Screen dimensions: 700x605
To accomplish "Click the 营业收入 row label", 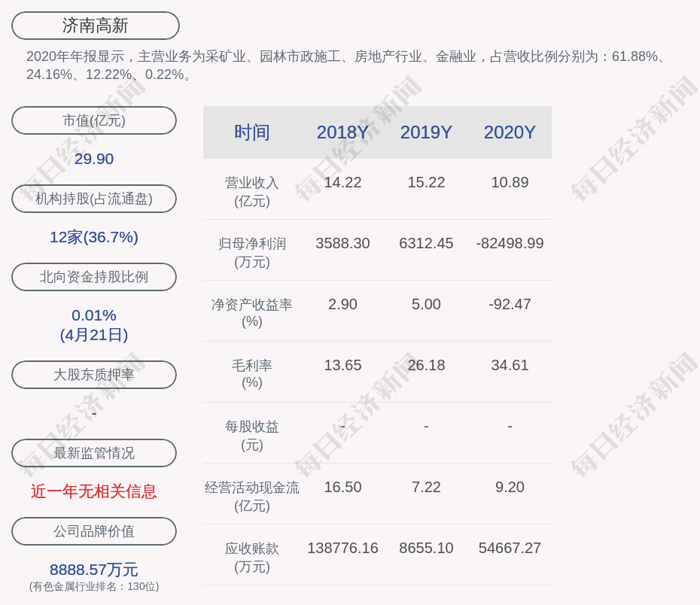I will [251, 191].
